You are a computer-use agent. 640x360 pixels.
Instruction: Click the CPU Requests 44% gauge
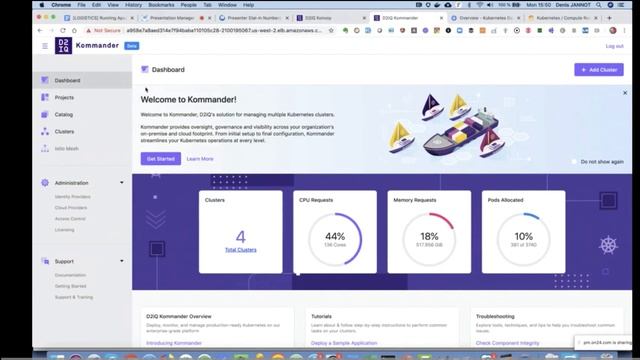(335, 240)
